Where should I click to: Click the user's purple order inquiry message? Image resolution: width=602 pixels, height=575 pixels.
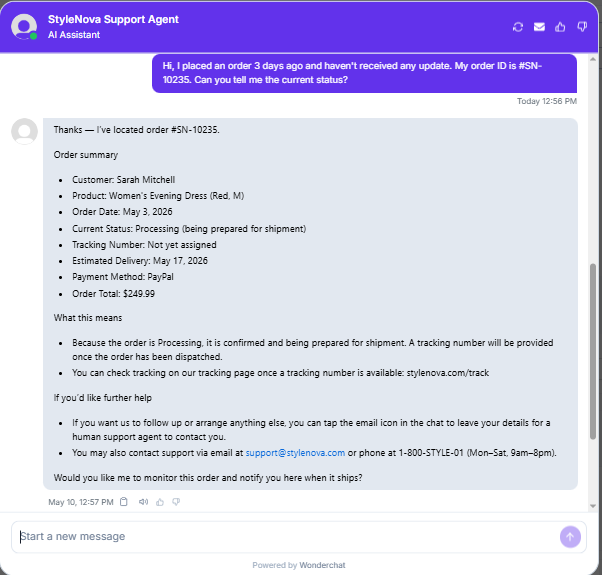[364, 73]
